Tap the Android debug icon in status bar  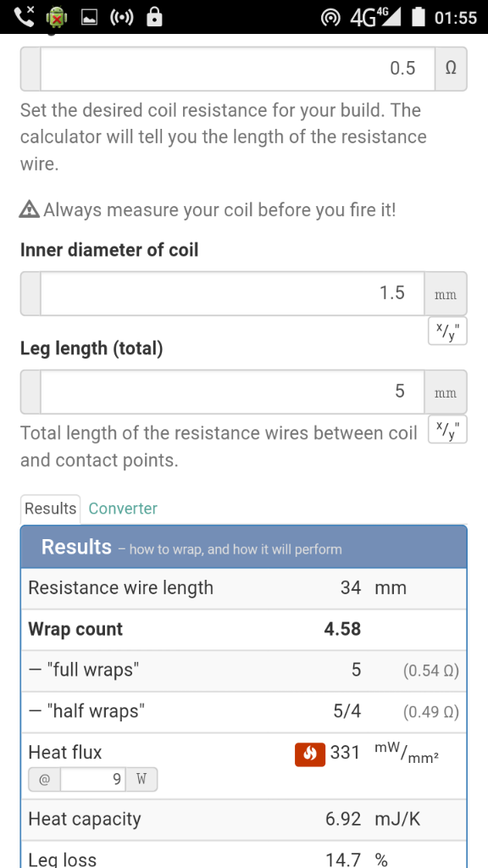click(57, 17)
